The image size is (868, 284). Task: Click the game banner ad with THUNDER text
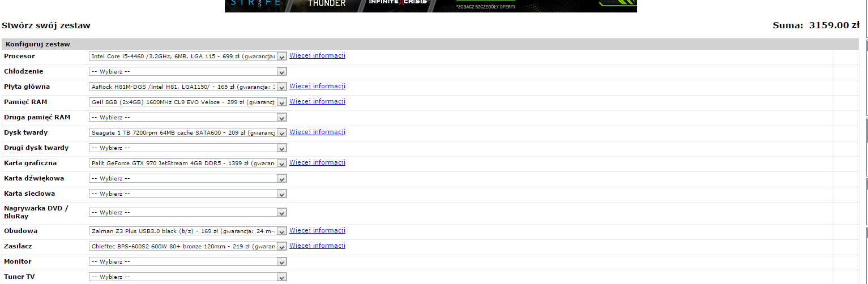(430, 6)
